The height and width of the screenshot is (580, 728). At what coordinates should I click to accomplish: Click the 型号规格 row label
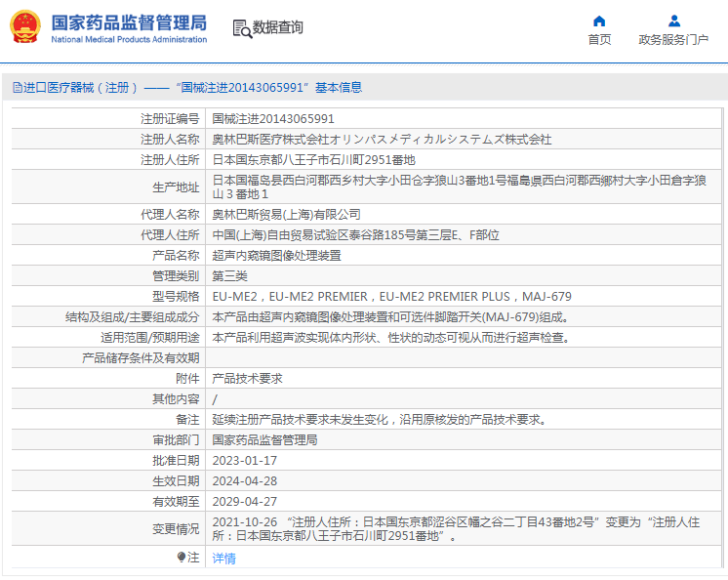tap(176, 296)
